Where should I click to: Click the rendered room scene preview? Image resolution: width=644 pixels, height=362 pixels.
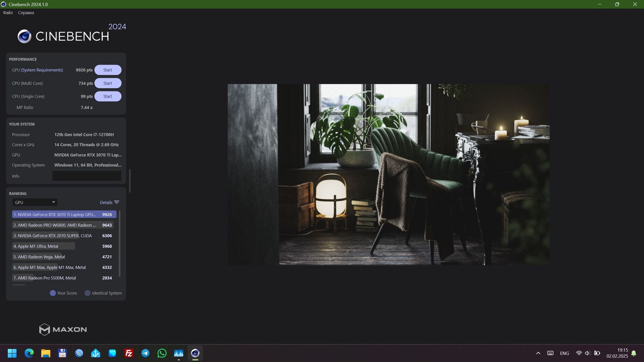pyautogui.click(x=388, y=174)
